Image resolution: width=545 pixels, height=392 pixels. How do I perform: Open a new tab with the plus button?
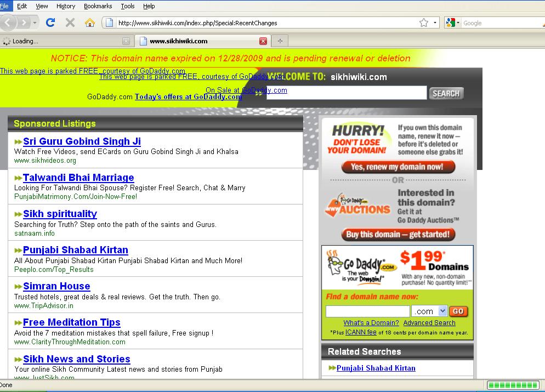click(x=280, y=41)
